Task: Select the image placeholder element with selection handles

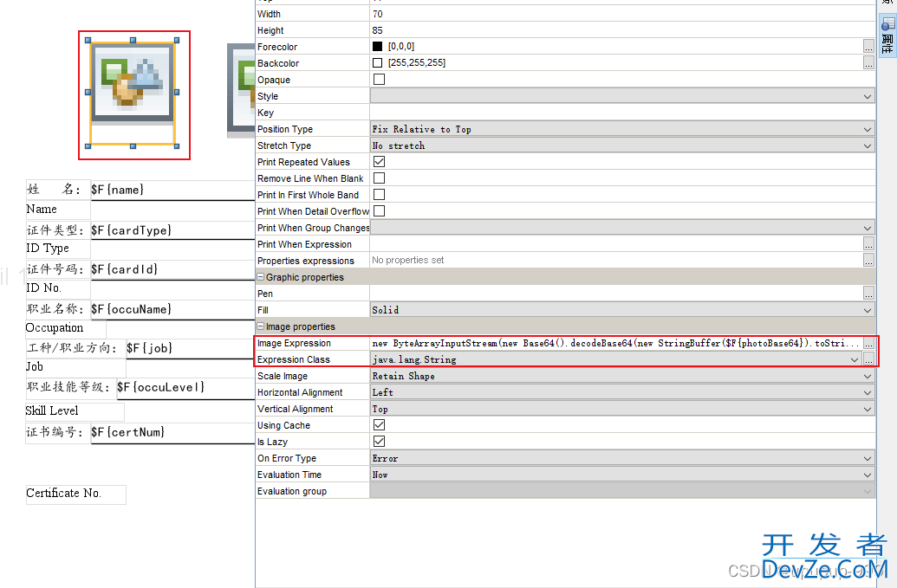Action: (132, 94)
